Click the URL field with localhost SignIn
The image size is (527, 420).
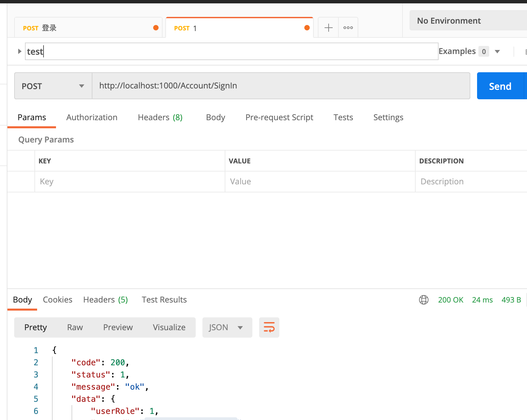pyautogui.click(x=281, y=86)
